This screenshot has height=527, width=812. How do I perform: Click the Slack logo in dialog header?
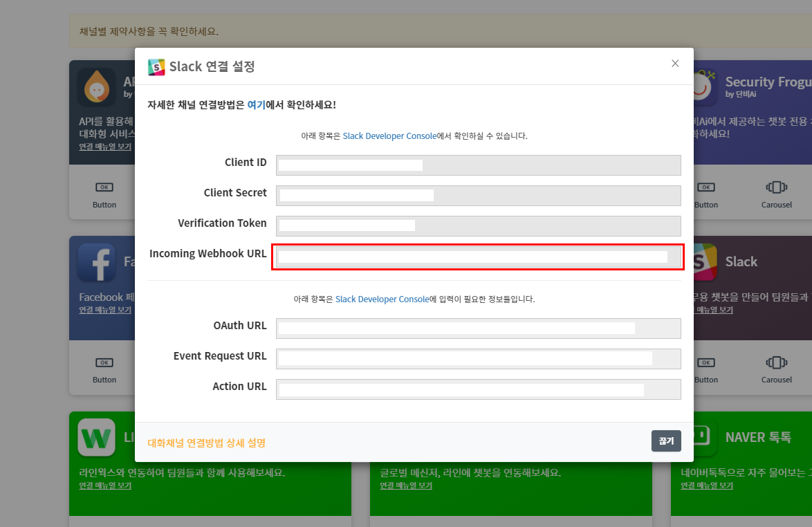pyautogui.click(x=156, y=67)
